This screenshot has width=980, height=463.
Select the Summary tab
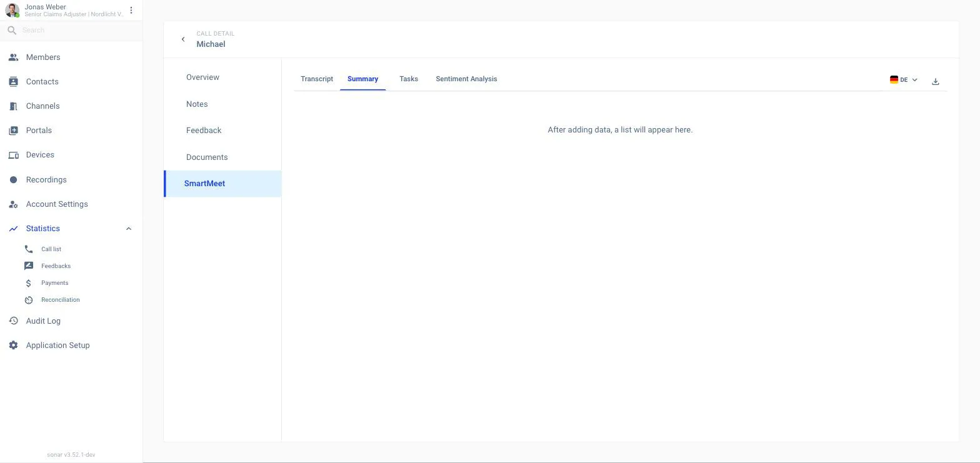[362, 79]
